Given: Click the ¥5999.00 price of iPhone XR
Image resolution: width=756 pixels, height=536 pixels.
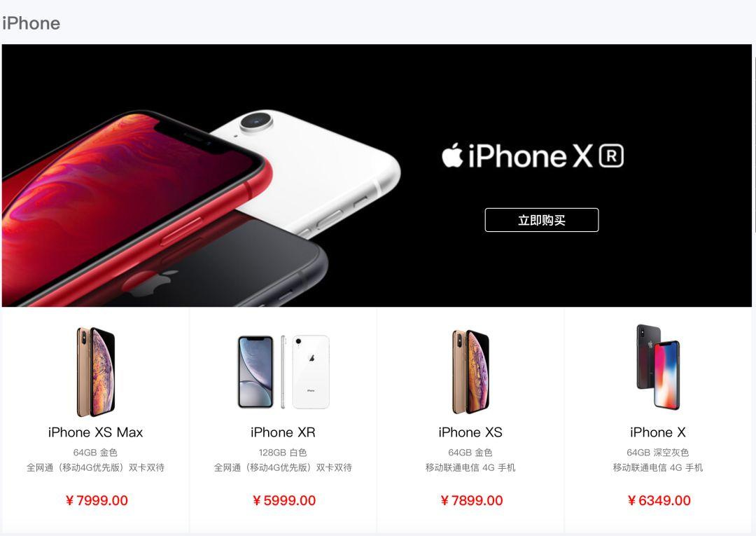Looking at the screenshot, I should click(x=284, y=500).
